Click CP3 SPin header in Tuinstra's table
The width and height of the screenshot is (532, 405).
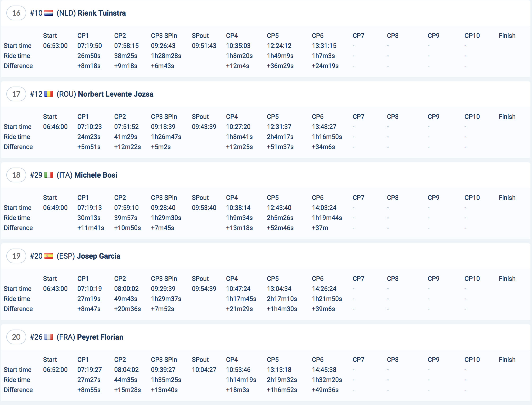164,36
